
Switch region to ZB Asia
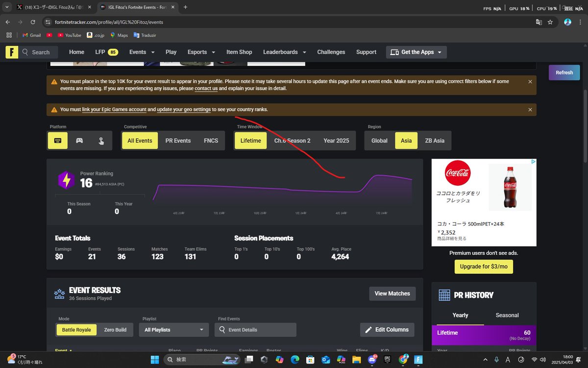point(435,141)
